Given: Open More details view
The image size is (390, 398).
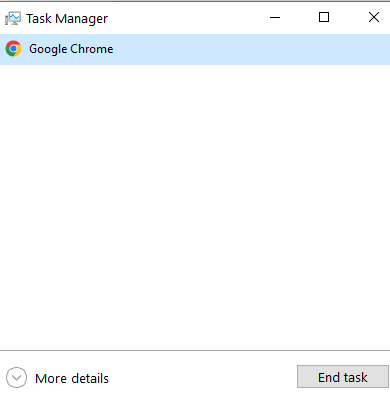Looking at the screenshot, I should click(57, 378).
